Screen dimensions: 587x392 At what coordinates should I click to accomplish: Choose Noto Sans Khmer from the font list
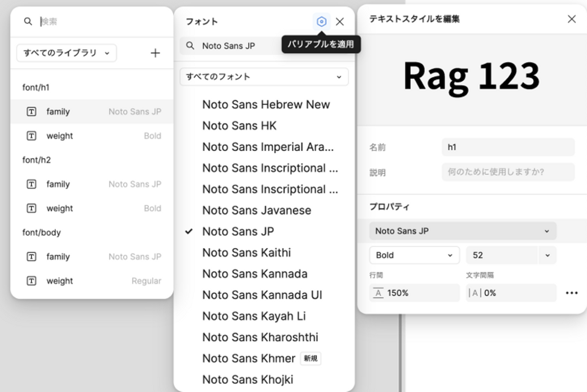pos(249,359)
